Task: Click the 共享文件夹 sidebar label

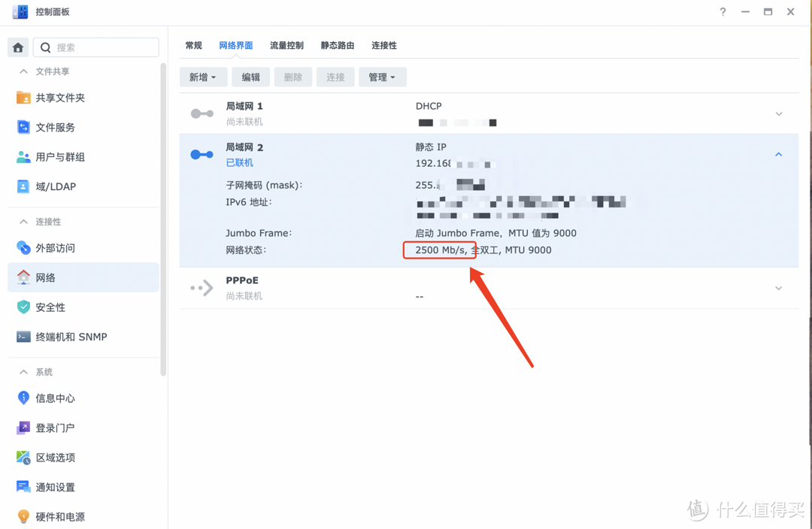Action: click(x=60, y=98)
